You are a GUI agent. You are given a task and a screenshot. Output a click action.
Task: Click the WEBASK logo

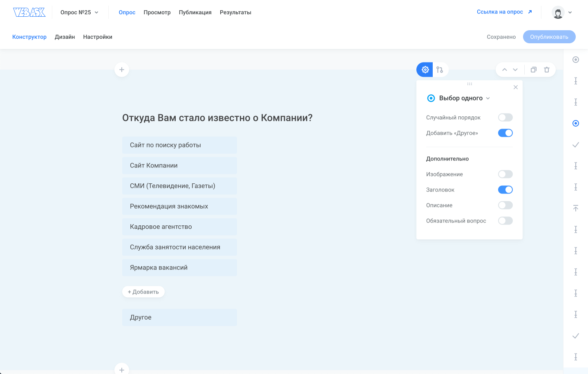pos(29,12)
